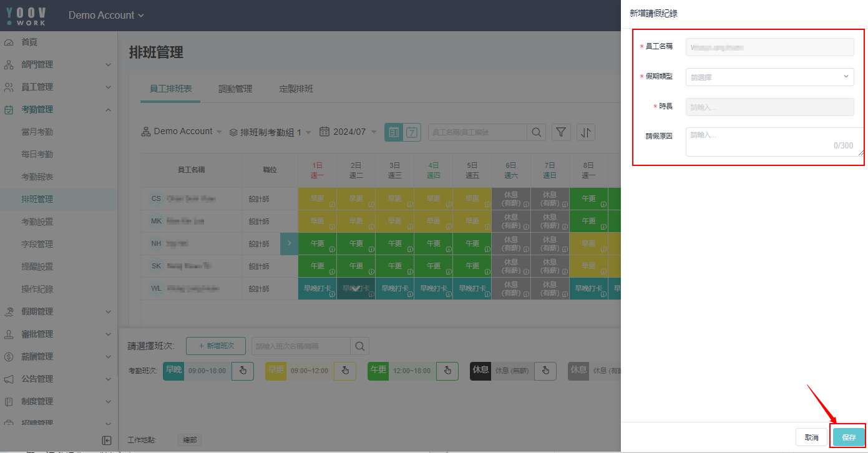Click search icon beside shift name field
868x453 pixels.
[x=360, y=346]
